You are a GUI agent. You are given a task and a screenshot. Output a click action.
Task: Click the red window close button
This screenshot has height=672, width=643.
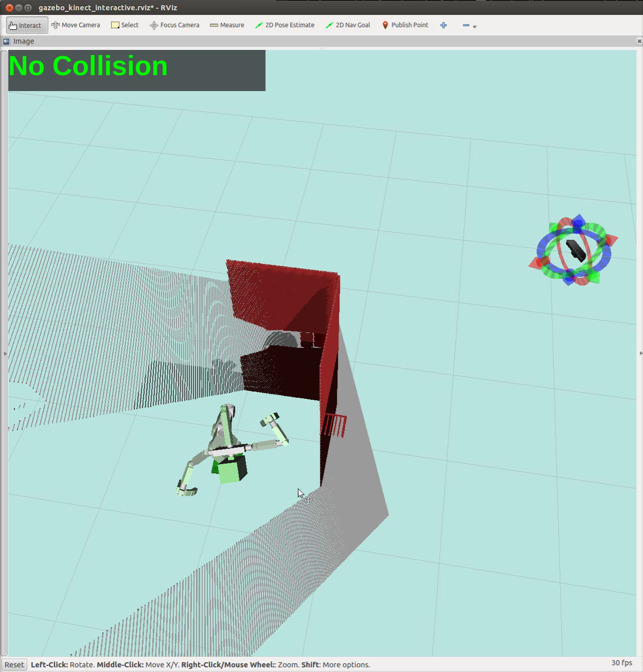pyautogui.click(x=9, y=8)
